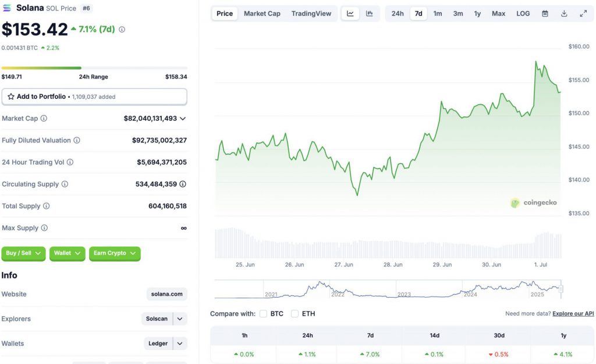Click the 604,160,518 total supply value
The height and width of the screenshot is (364, 596).
click(x=168, y=206)
